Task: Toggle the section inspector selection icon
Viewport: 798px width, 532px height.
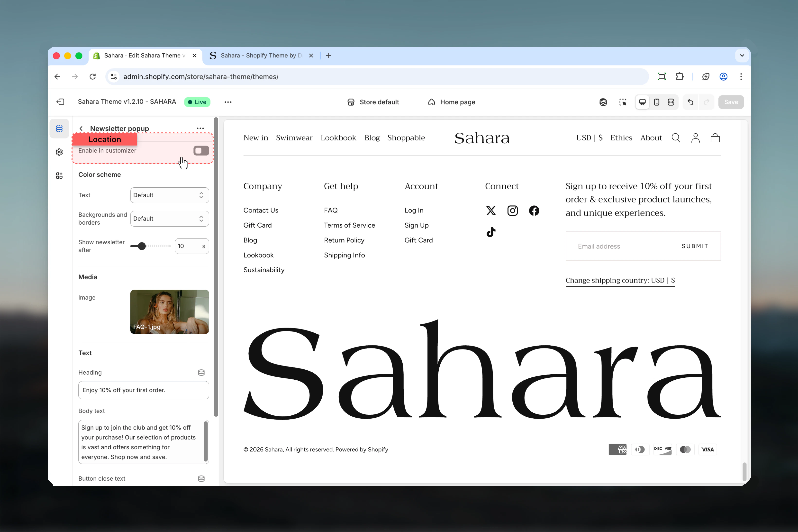Action: tap(623, 102)
